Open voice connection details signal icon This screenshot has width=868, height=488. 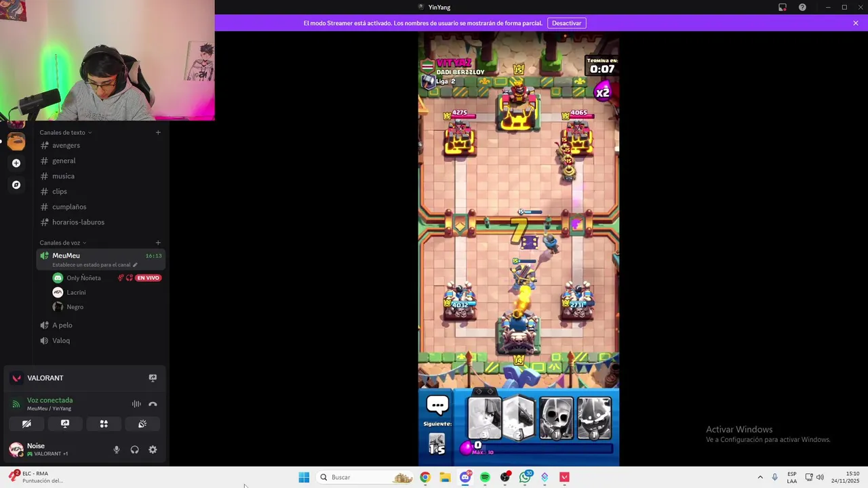coord(16,404)
